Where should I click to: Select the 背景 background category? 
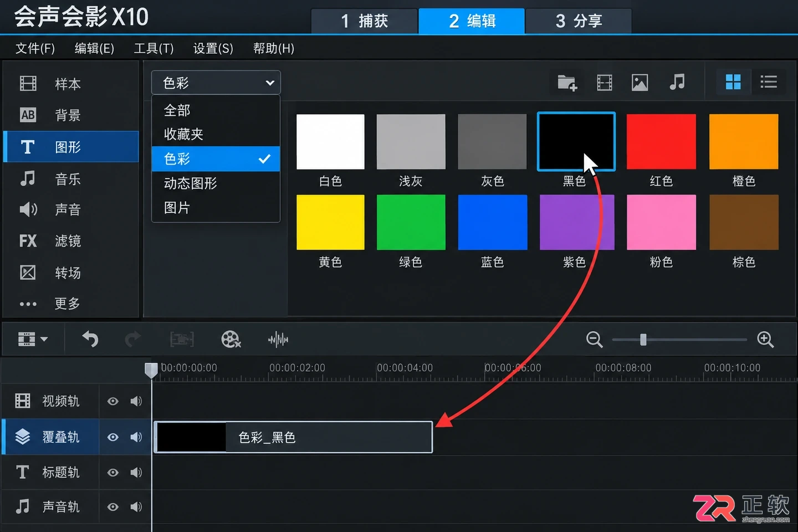(71, 115)
